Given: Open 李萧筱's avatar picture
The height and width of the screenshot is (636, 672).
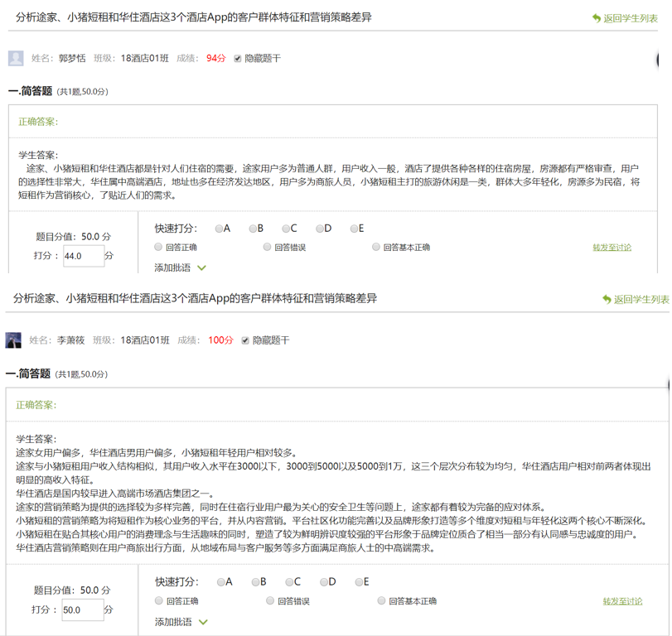Looking at the screenshot, I should tap(13, 340).
